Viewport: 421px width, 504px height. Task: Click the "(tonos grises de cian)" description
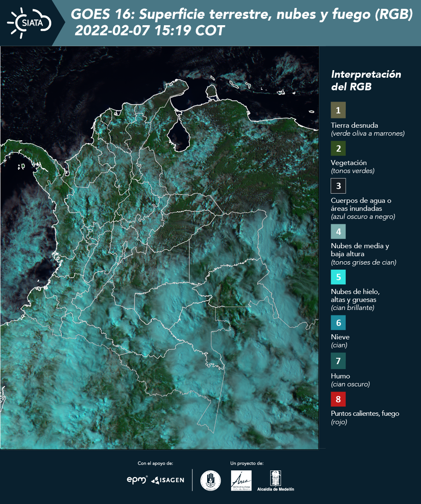coord(363,262)
